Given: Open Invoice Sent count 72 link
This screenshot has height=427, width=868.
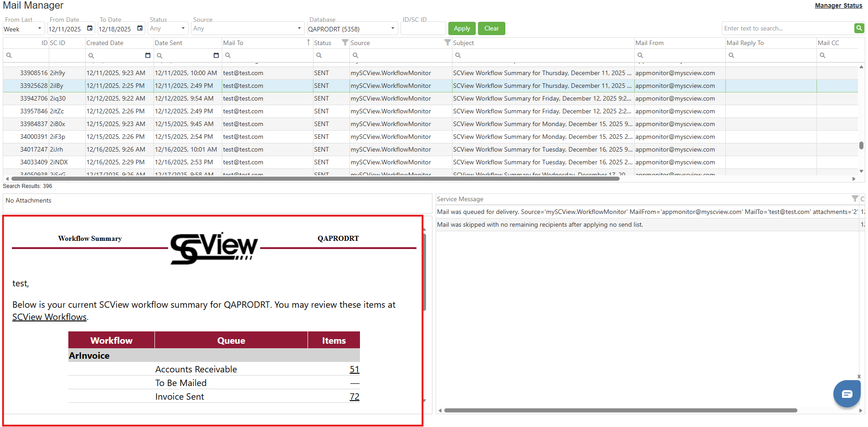Looking at the screenshot, I should pos(354,396).
